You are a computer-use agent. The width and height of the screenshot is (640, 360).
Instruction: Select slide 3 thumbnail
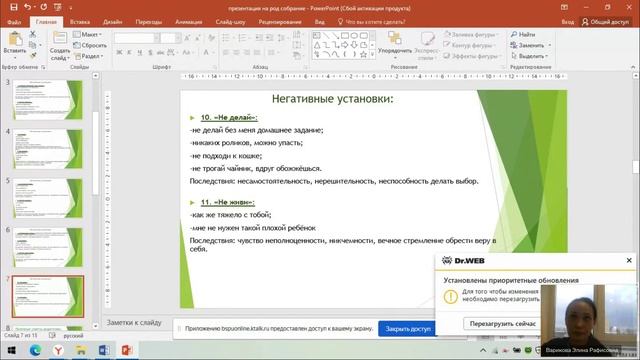(48, 100)
